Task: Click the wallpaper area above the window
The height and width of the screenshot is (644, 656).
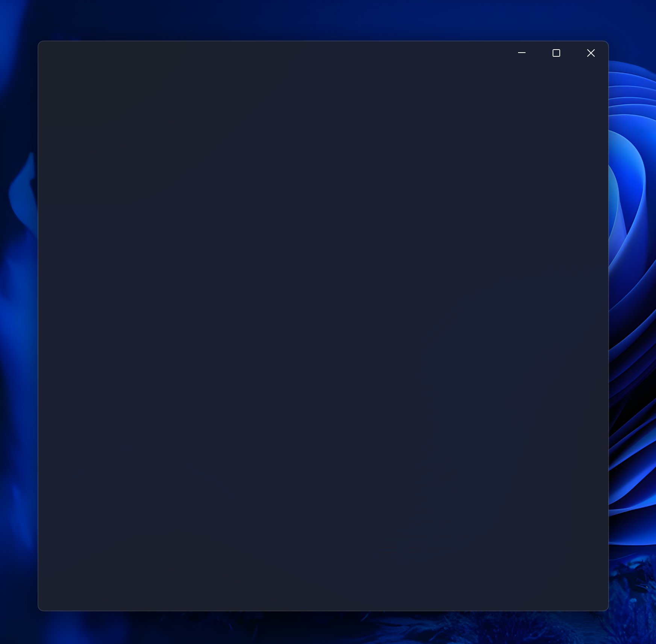Action: (x=323, y=19)
